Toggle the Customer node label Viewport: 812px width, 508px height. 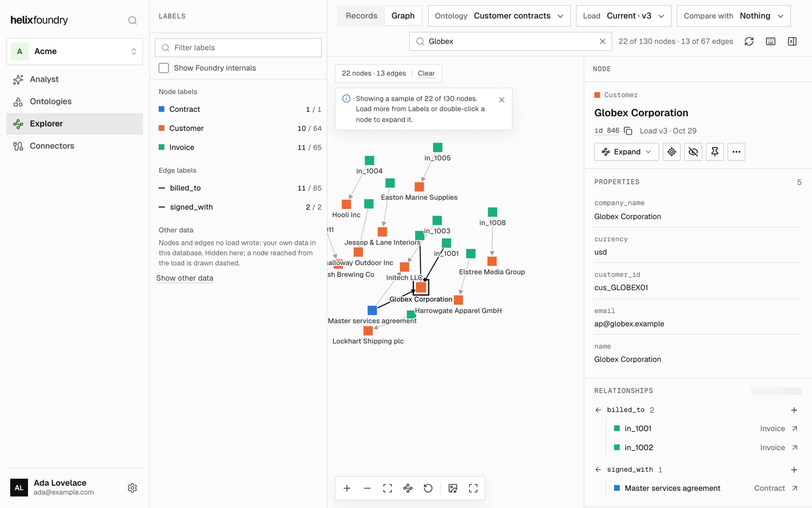(240, 129)
